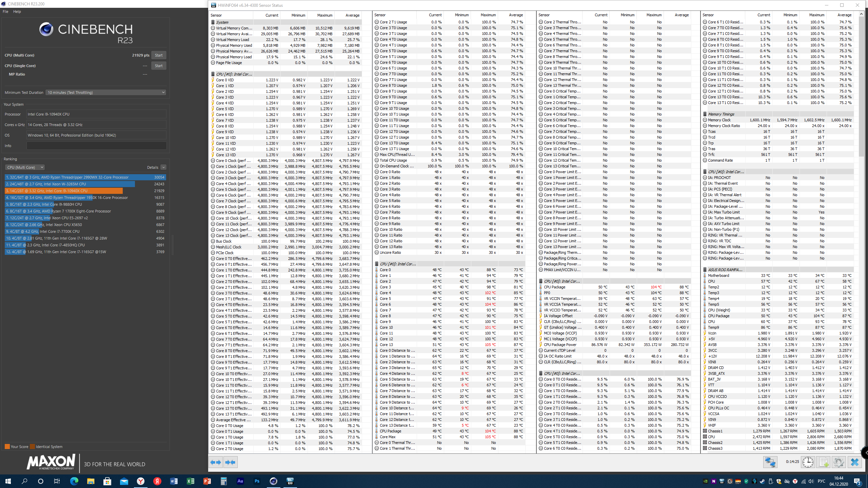This screenshot has height=488, width=868.
Task: Switch to Cinebench taskbar icon
Action: (x=273, y=481)
